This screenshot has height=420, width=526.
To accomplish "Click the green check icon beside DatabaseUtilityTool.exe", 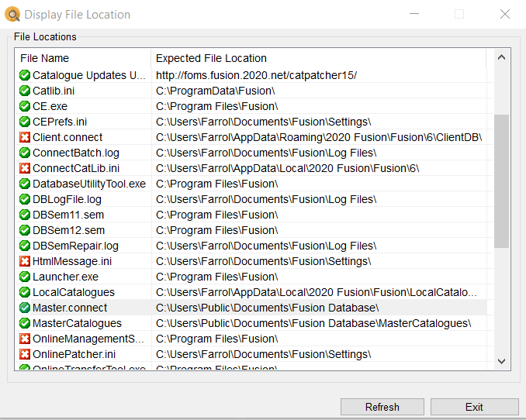I will pyautogui.click(x=25, y=184).
